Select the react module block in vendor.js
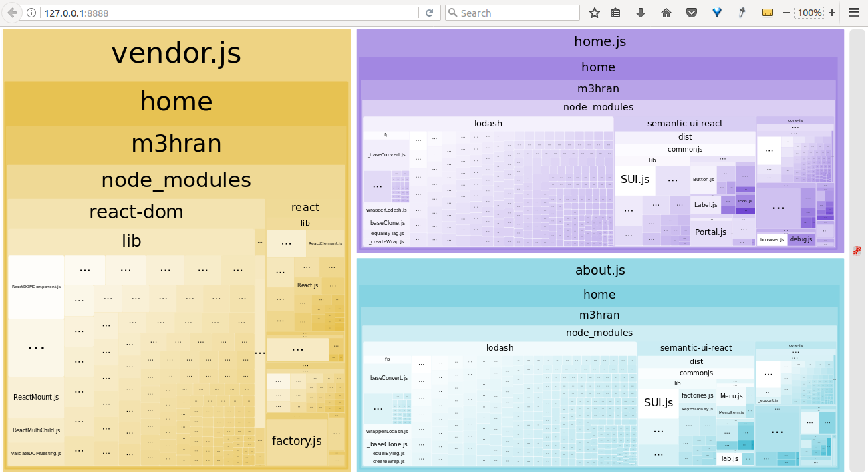868x475 pixels. pyautogui.click(x=305, y=208)
